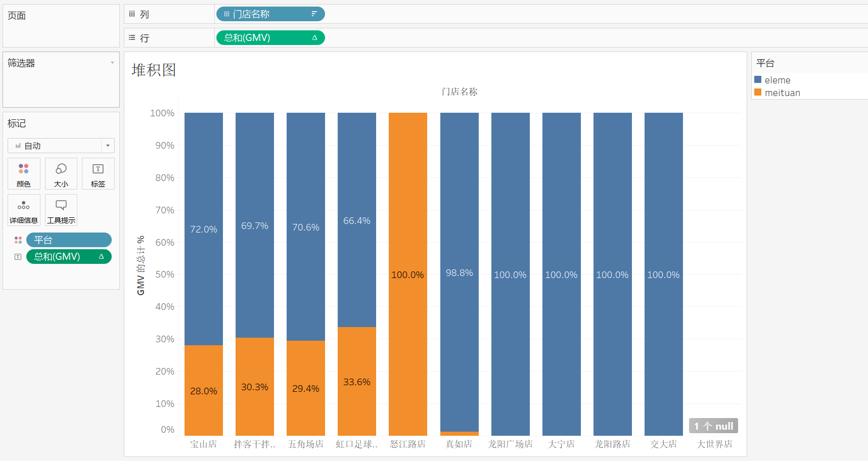Click sort icon on 门店名称 pill

314,14
